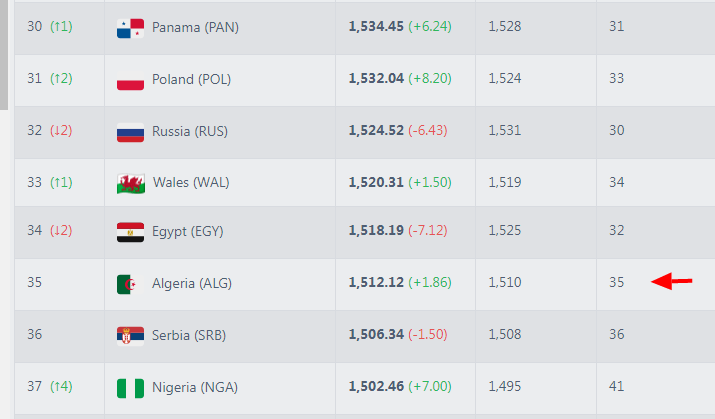Click Russia's total points 1,524.52
The height and width of the screenshot is (419, 715).
click(x=376, y=131)
